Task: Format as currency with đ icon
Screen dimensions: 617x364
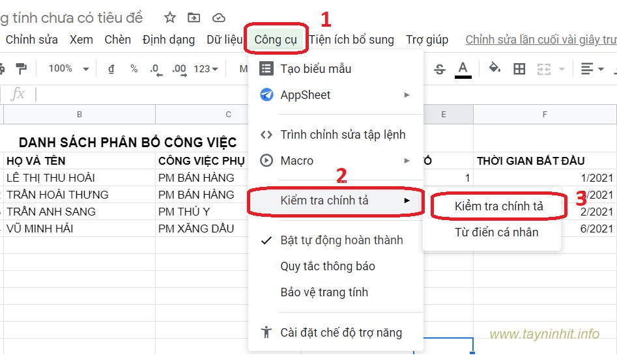Action: click(x=111, y=68)
